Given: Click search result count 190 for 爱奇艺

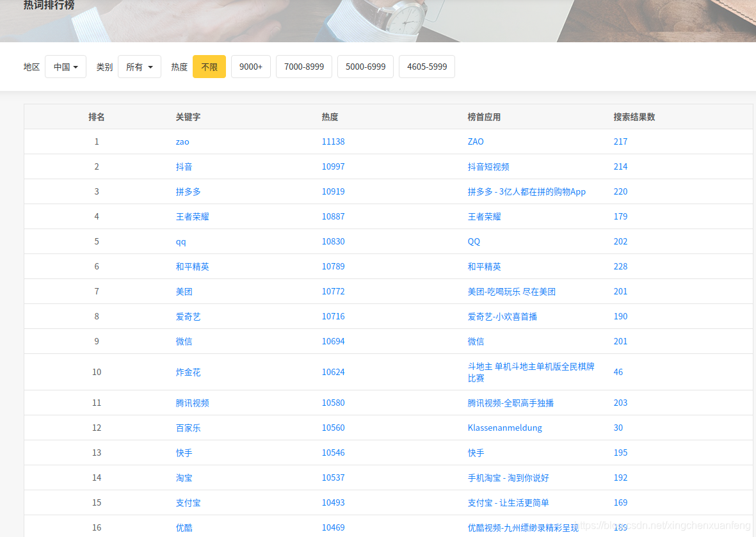Looking at the screenshot, I should 620,316.
